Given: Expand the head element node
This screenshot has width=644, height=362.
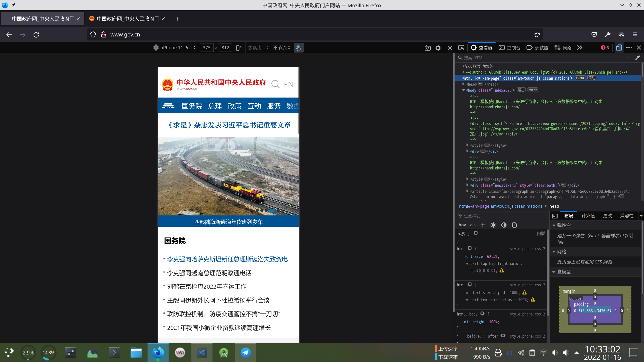Looking at the screenshot, I should 463,84.
